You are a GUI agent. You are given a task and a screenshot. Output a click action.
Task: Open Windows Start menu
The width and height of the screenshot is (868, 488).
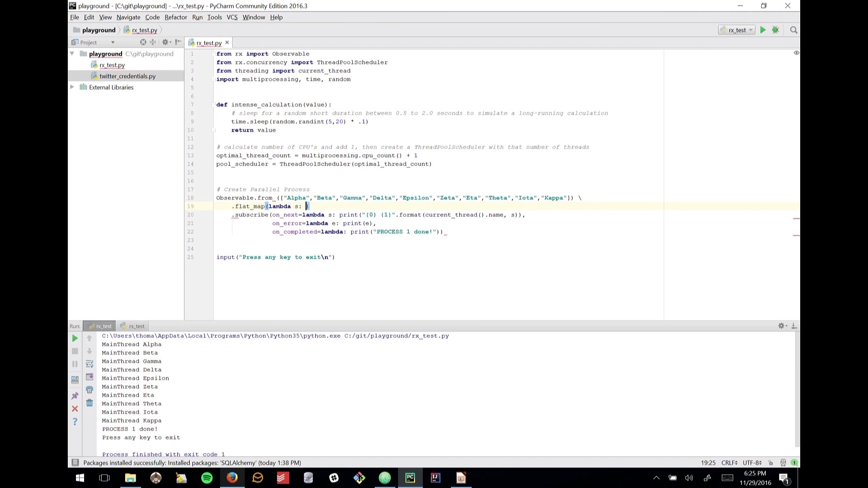click(80, 478)
